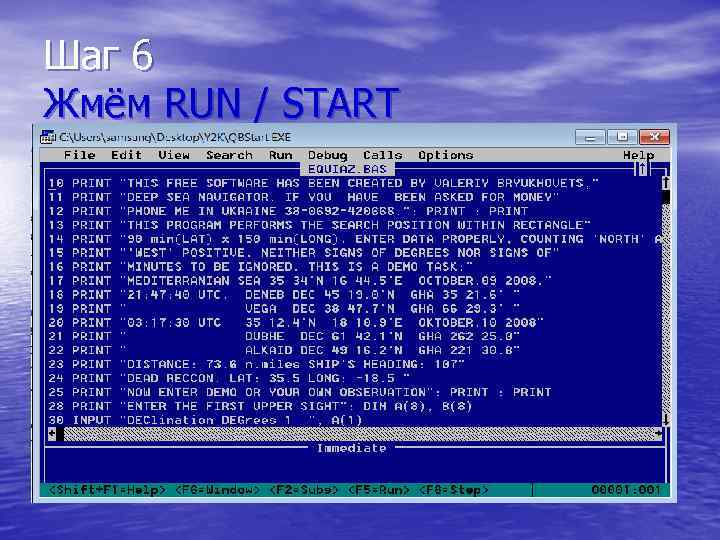Click the F8=Step status bar shortcut
The height and width of the screenshot is (540, 720).
coord(454,490)
